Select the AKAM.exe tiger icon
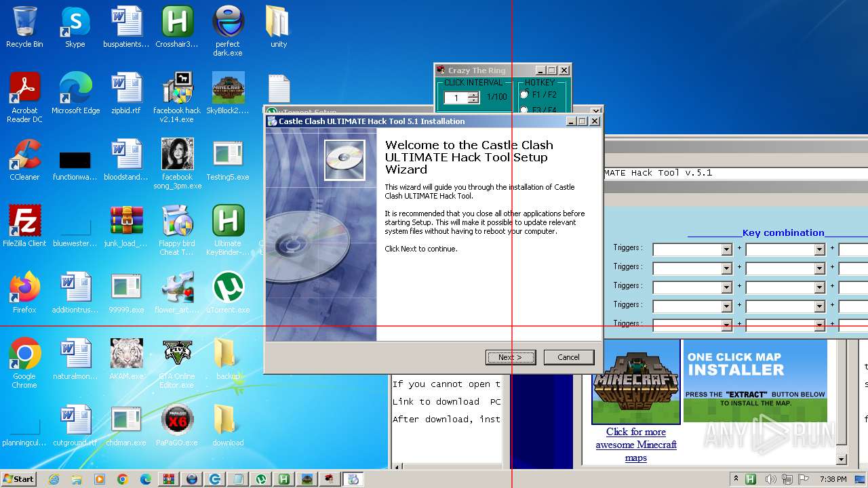This screenshot has width=868, height=488. 126,359
